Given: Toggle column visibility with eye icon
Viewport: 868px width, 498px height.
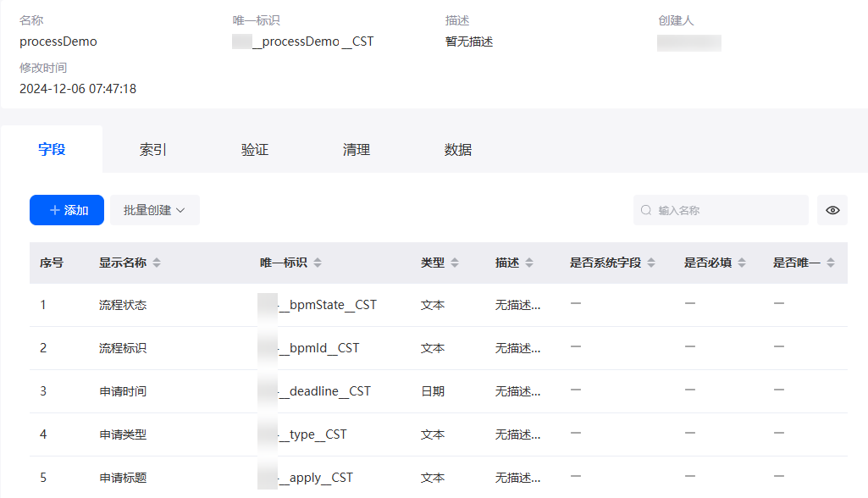Looking at the screenshot, I should click(832, 210).
